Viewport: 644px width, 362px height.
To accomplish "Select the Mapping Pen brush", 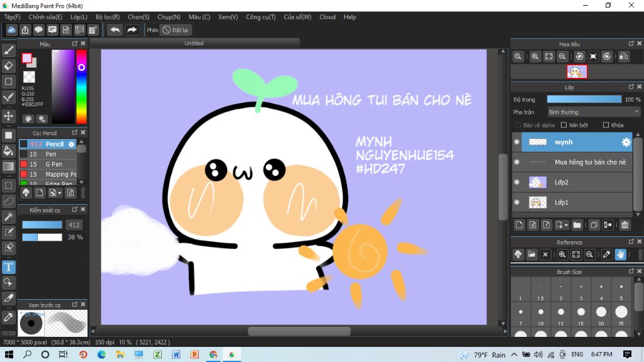I will pos(48,174).
